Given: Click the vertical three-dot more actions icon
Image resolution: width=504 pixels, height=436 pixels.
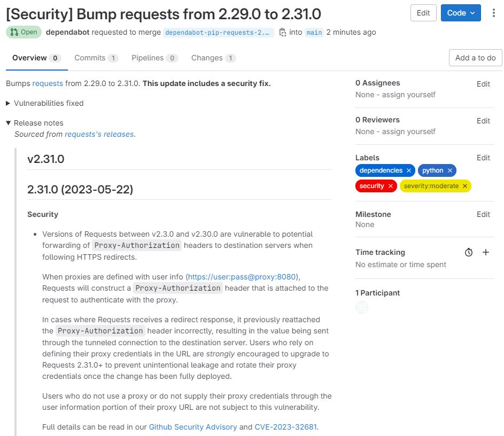Looking at the screenshot, I should (493, 13).
